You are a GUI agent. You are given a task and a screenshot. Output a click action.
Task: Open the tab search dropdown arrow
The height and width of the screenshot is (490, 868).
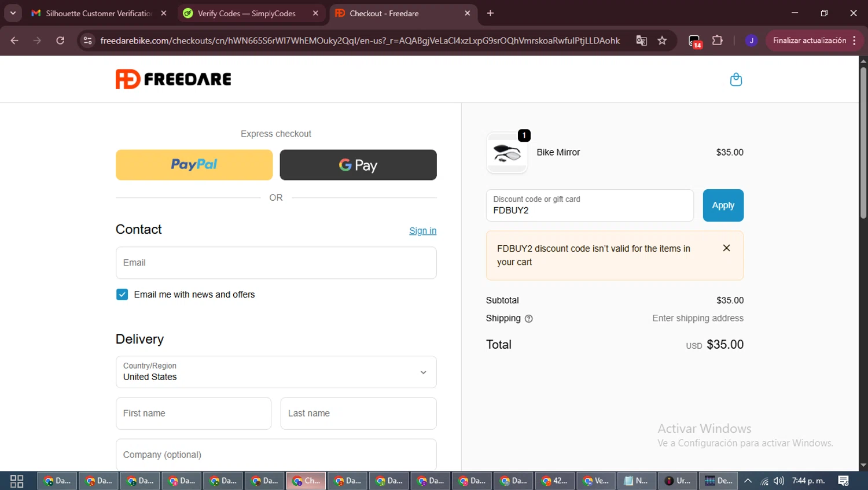pyautogui.click(x=13, y=13)
